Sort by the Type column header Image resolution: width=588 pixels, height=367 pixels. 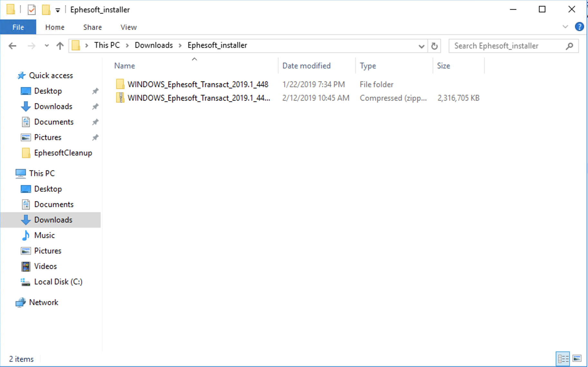(x=368, y=66)
